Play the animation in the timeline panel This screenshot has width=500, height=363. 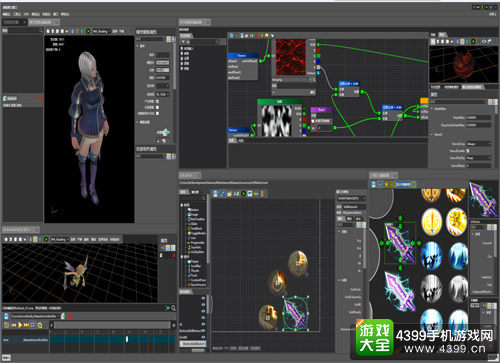coord(20,325)
